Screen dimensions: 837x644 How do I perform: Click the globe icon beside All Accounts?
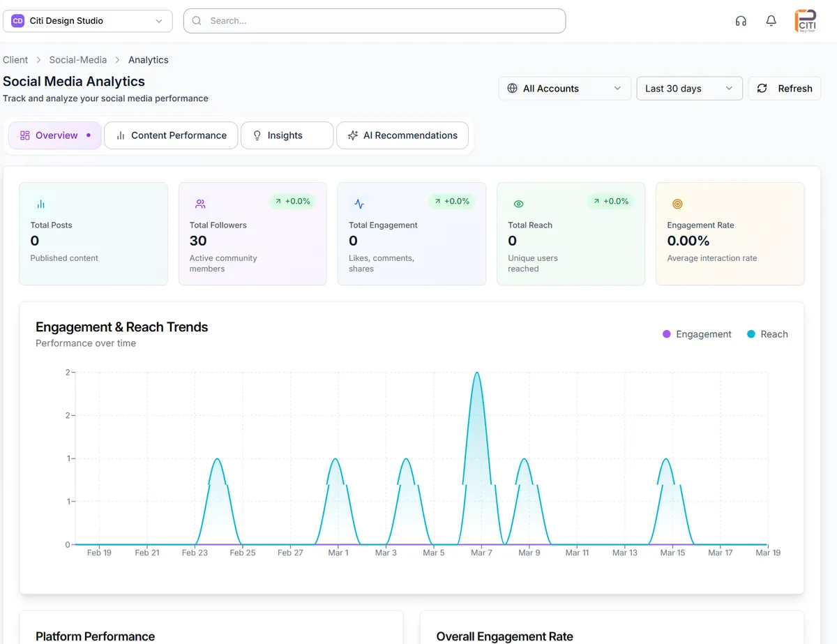coord(512,89)
